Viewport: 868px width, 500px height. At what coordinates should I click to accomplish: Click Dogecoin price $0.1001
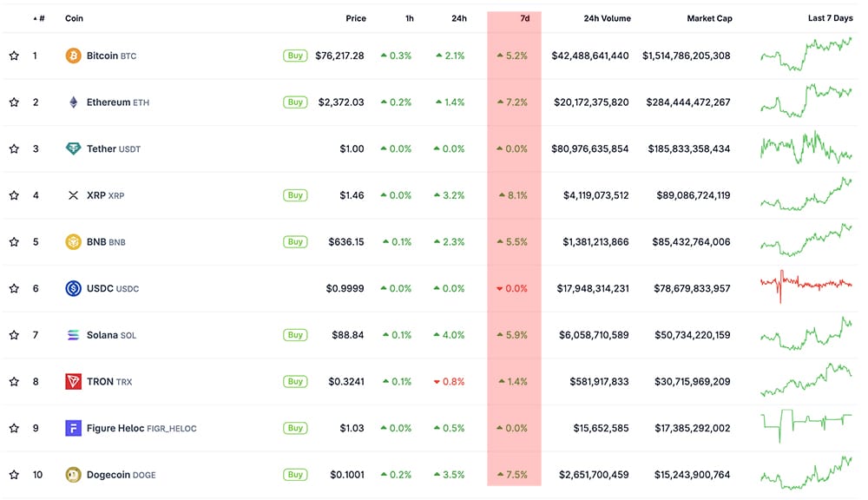coord(347,474)
